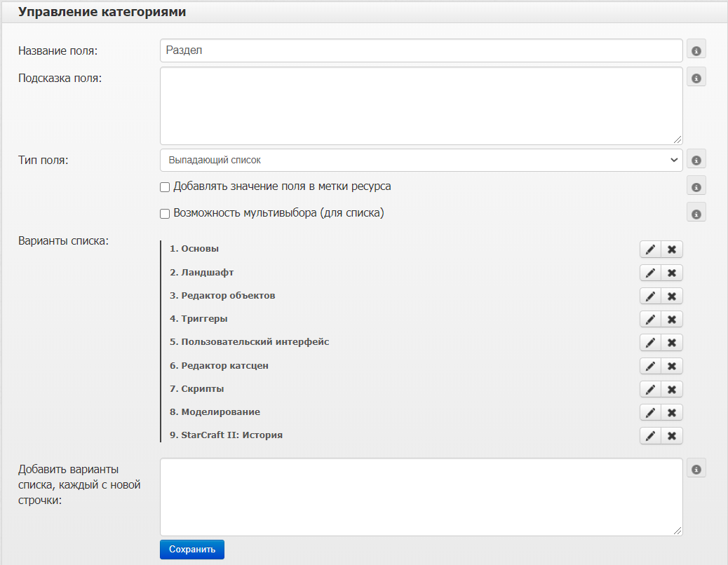This screenshot has height=565, width=728.
Task: Edit the "Основы" list option
Action: [x=650, y=250]
